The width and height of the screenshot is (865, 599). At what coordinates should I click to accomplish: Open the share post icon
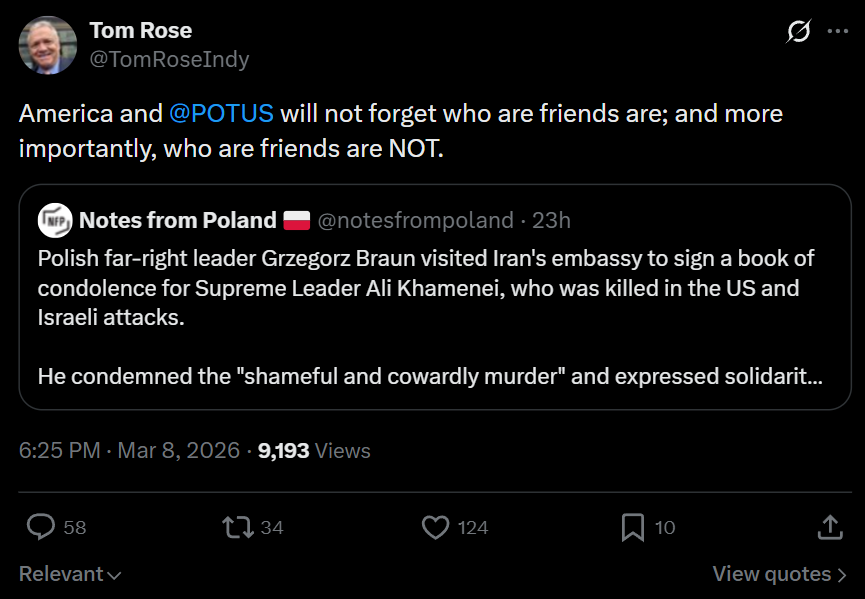[829, 527]
